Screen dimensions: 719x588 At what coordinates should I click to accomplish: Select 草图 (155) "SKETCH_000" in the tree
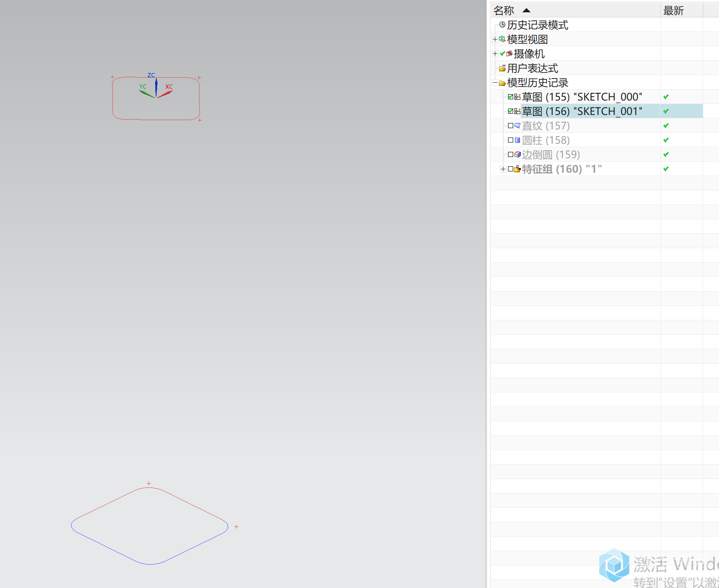pos(582,97)
